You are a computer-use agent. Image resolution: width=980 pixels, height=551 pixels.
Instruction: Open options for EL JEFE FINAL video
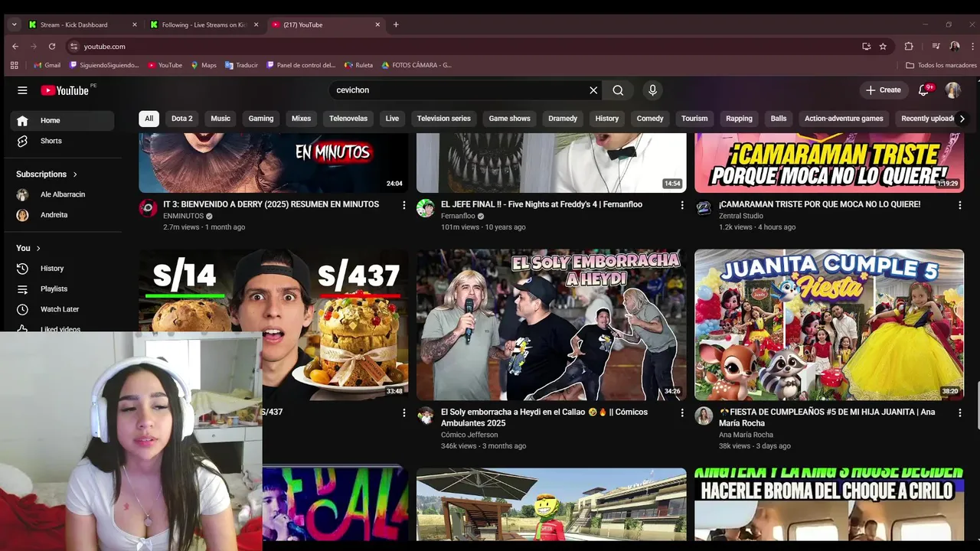pos(682,205)
